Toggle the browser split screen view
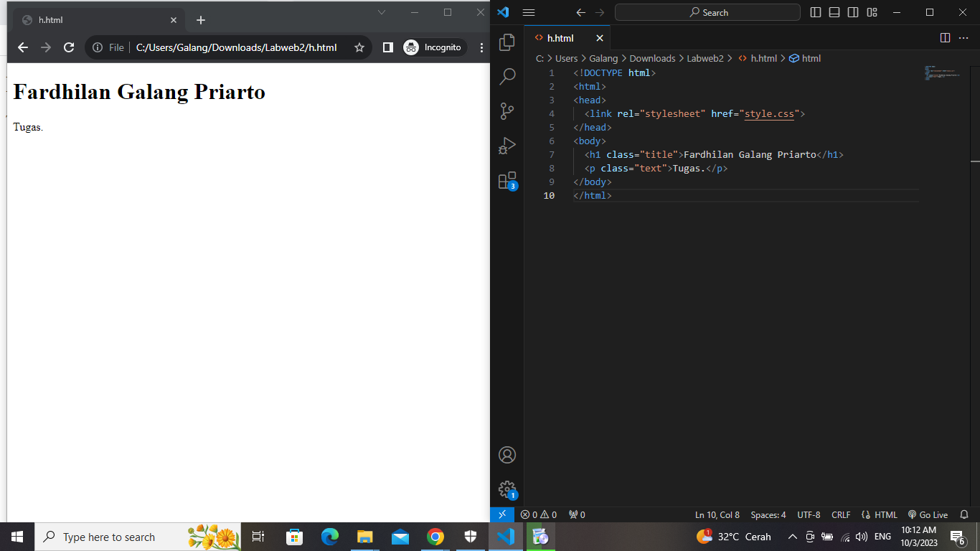Screen dimensions: 980x551 (x=387, y=47)
